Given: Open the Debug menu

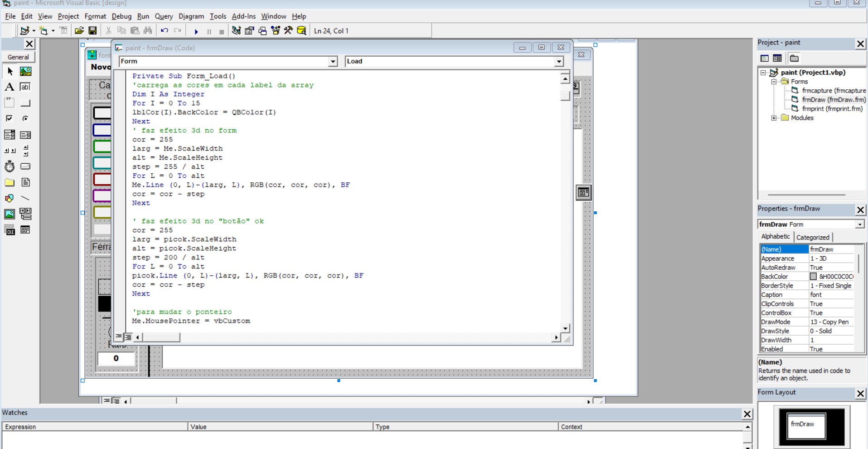Looking at the screenshot, I should coord(121,16).
